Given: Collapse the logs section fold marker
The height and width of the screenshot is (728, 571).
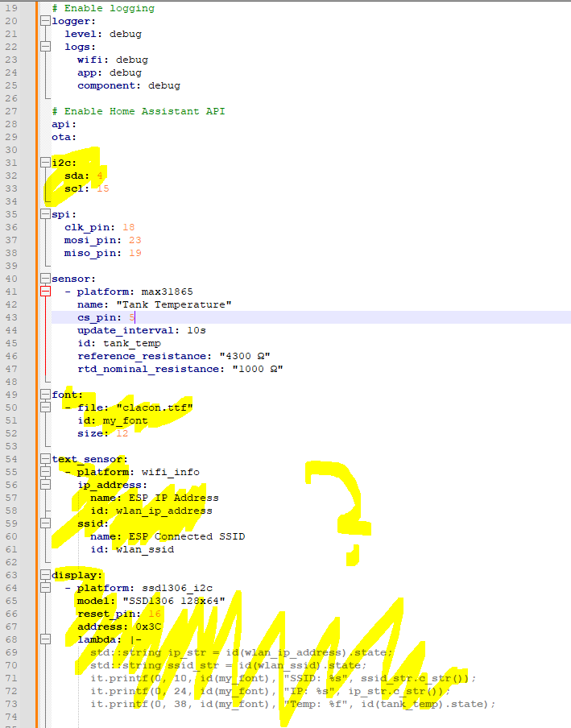Looking at the screenshot, I should tap(45, 47).
